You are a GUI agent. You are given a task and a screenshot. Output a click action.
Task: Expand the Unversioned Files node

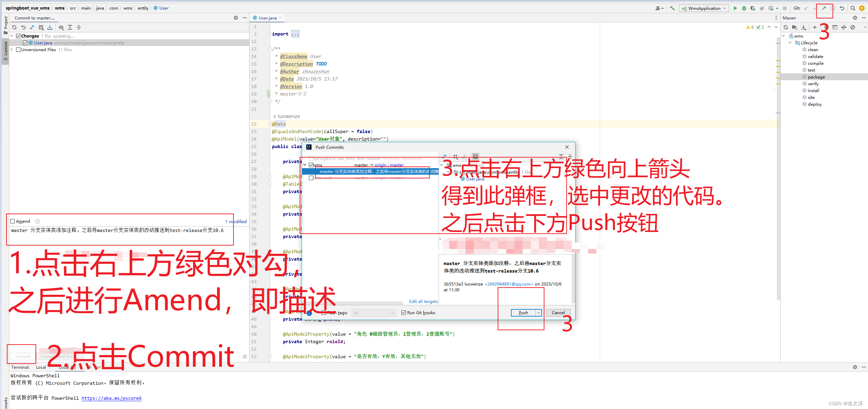click(x=12, y=49)
